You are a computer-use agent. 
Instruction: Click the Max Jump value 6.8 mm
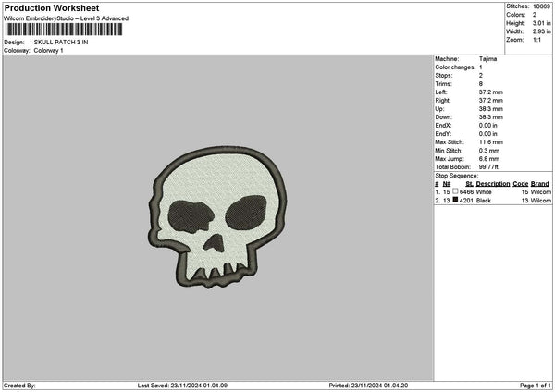point(489,159)
